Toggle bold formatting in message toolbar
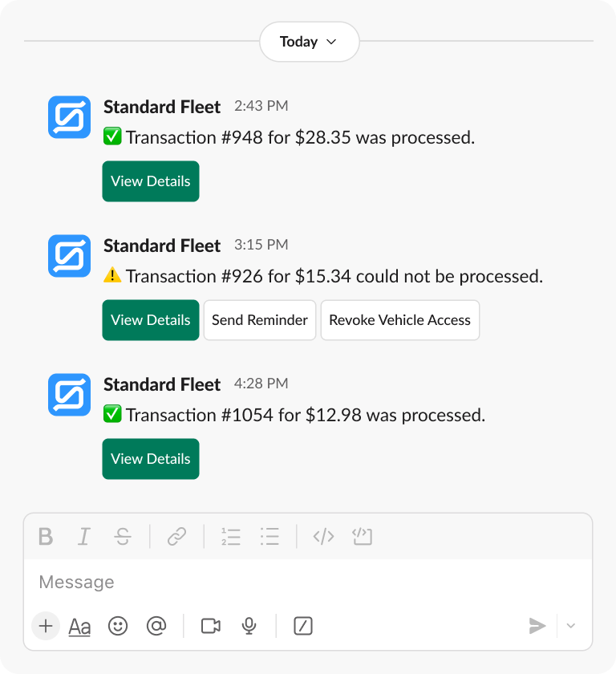 point(45,536)
